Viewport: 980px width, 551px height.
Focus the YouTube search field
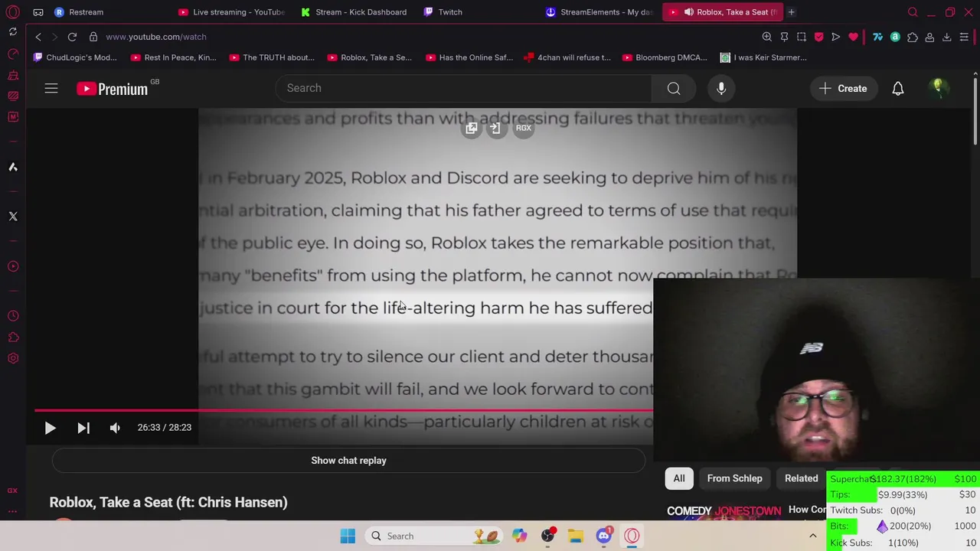point(463,89)
